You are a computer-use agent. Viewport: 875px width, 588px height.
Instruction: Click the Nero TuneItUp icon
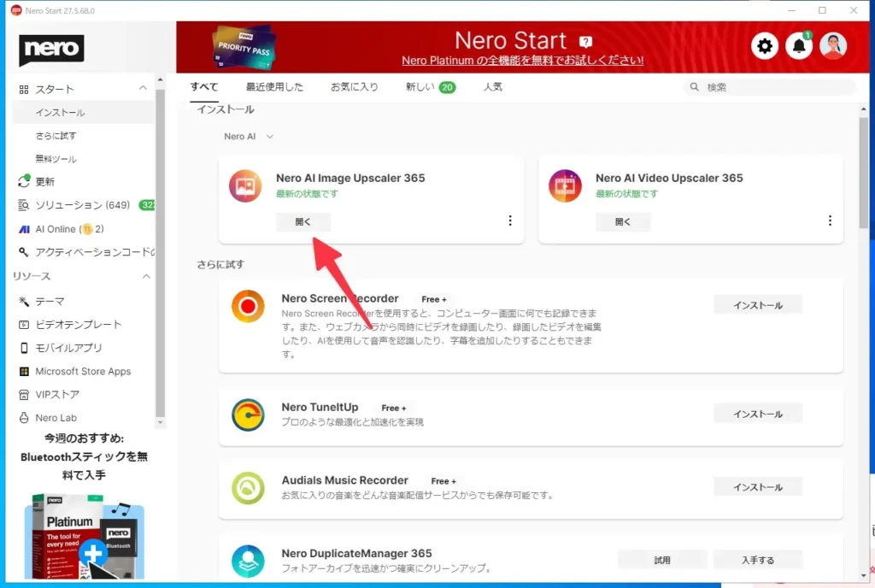pyautogui.click(x=248, y=415)
